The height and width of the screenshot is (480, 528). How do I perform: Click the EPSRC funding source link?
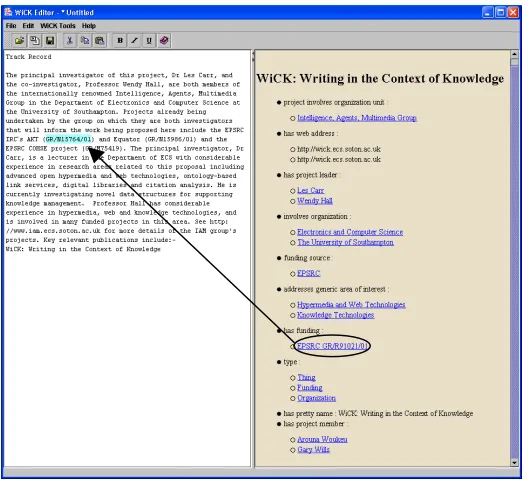click(309, 274)
